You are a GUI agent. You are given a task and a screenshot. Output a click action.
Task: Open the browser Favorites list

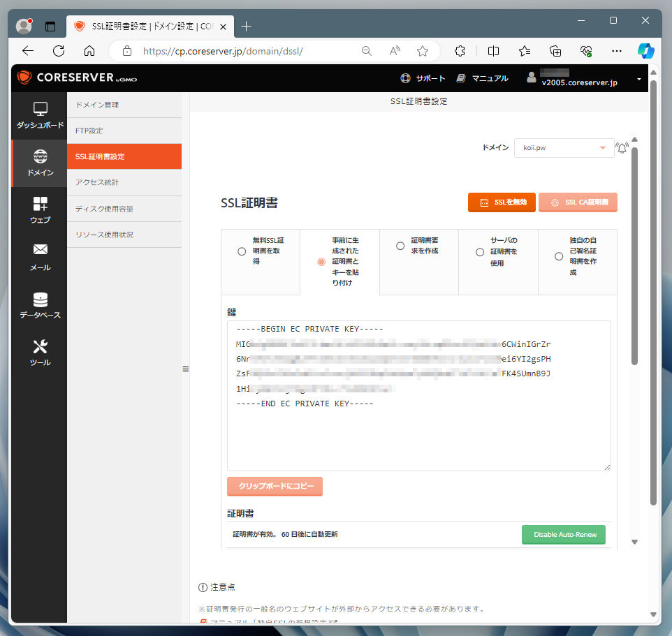[525, 51]
